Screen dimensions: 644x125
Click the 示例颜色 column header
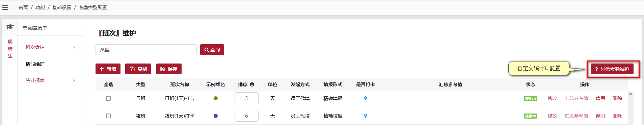215,84
